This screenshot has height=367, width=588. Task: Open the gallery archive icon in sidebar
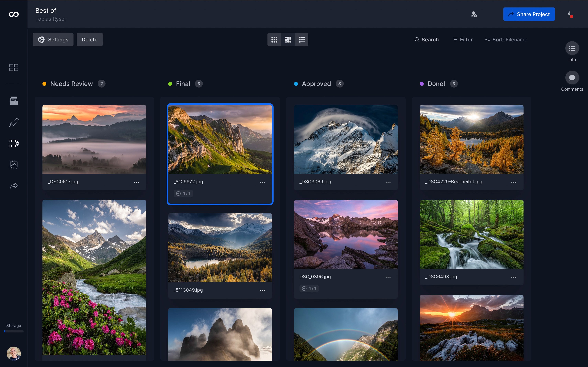(14, 101)
